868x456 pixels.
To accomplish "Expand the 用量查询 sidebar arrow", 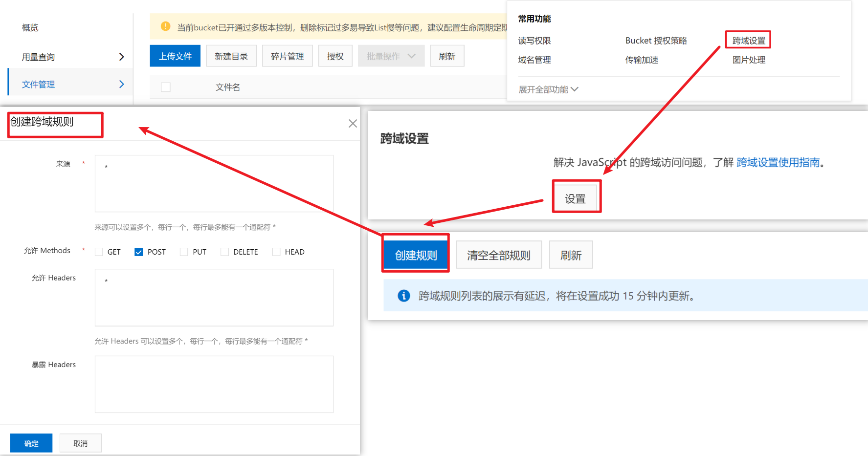I will pos(122,57).
